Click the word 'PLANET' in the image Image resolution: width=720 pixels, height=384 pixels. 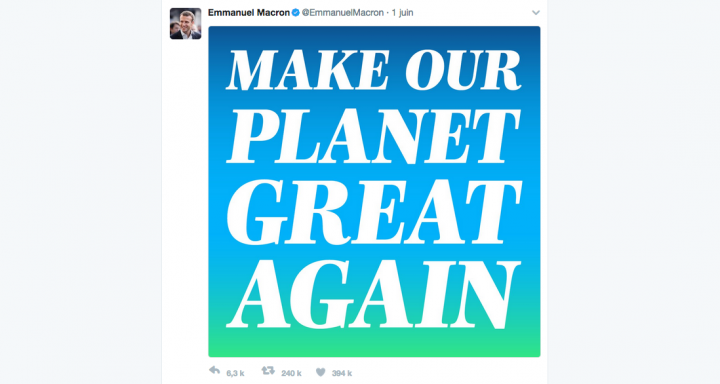coord(374,136)
